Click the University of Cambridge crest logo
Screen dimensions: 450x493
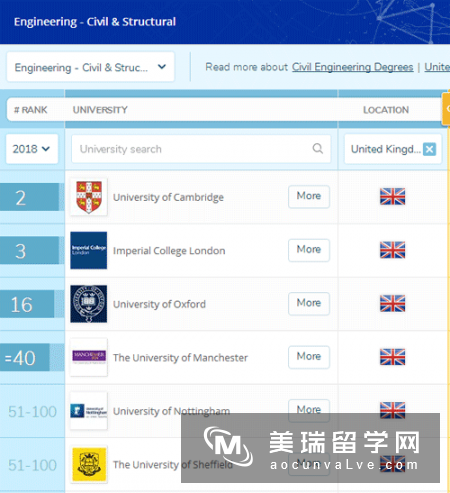89,197
